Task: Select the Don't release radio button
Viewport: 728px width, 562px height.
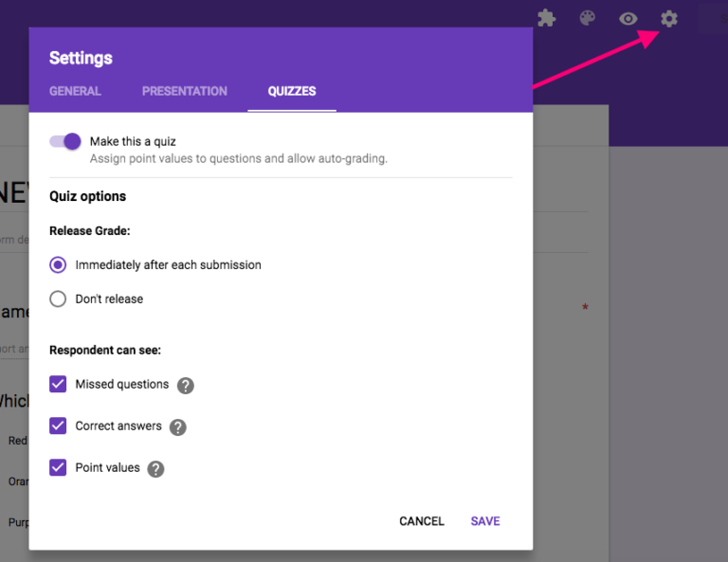Action: (x=58, y=299)
